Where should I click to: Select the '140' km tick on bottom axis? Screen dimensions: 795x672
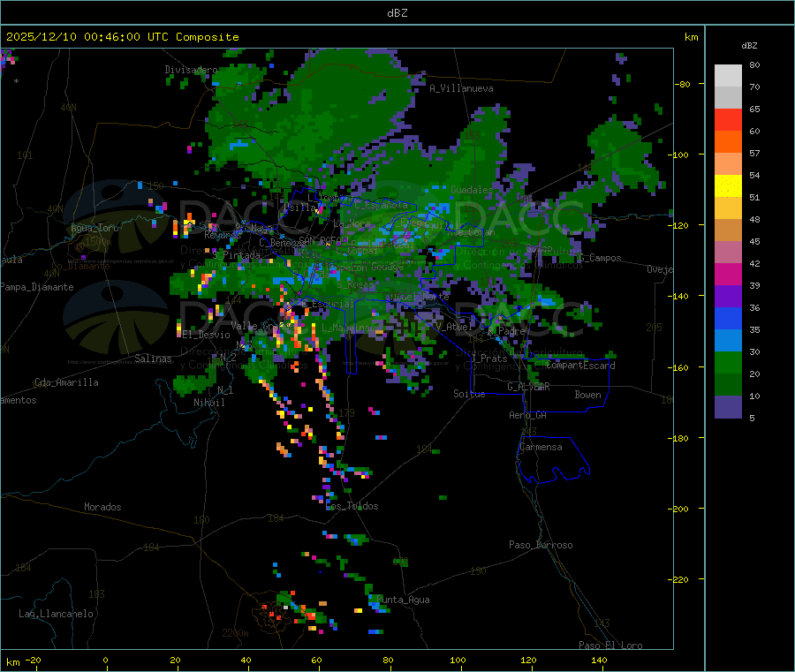point(599,661)
